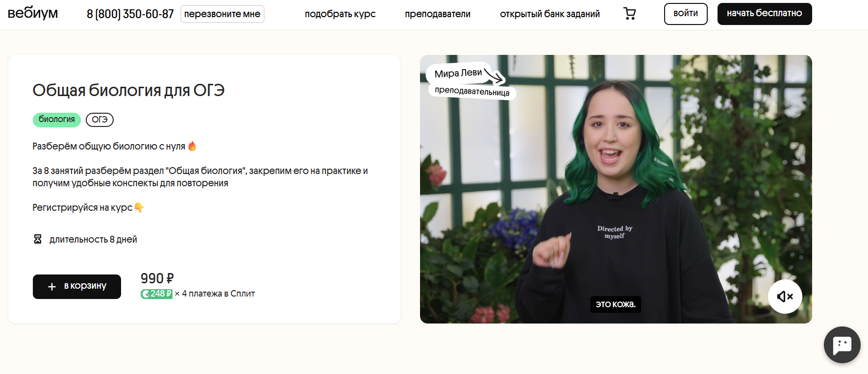Select the 'ОГЭ' outlined tag
Viewport: 868px width, 374px height.
point(99,120)
